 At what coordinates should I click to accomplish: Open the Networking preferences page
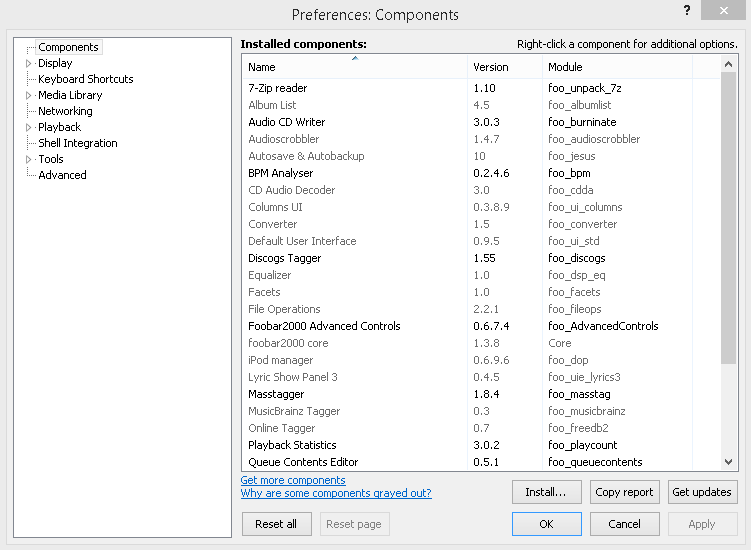tap(65, 111)
